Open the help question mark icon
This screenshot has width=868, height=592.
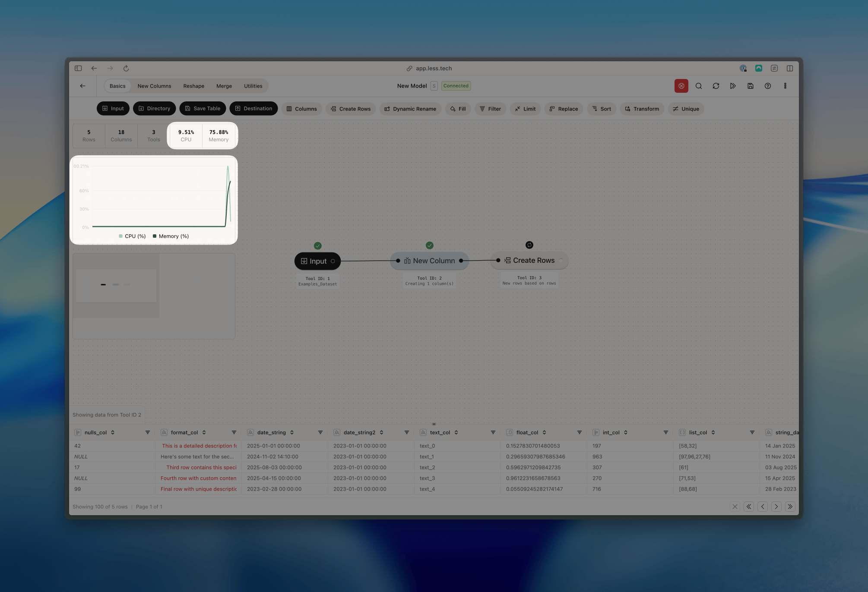[x=767, y=86]
